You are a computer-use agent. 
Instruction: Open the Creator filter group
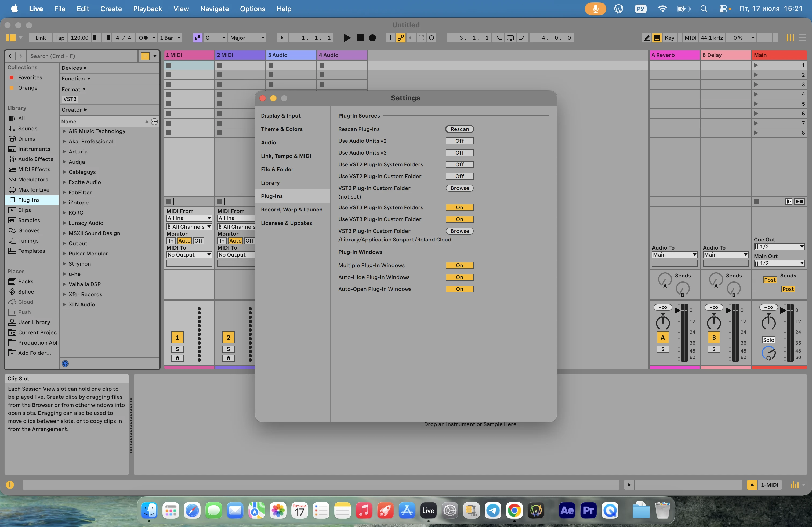click(x=74, y=110)
